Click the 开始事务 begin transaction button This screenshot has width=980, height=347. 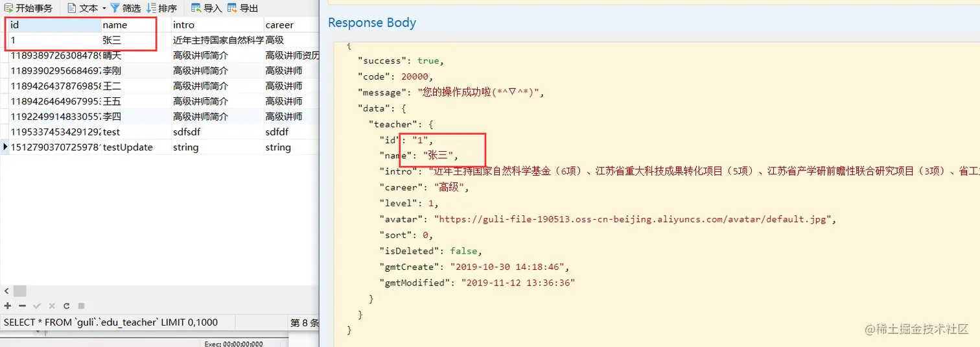click(29, 8)
